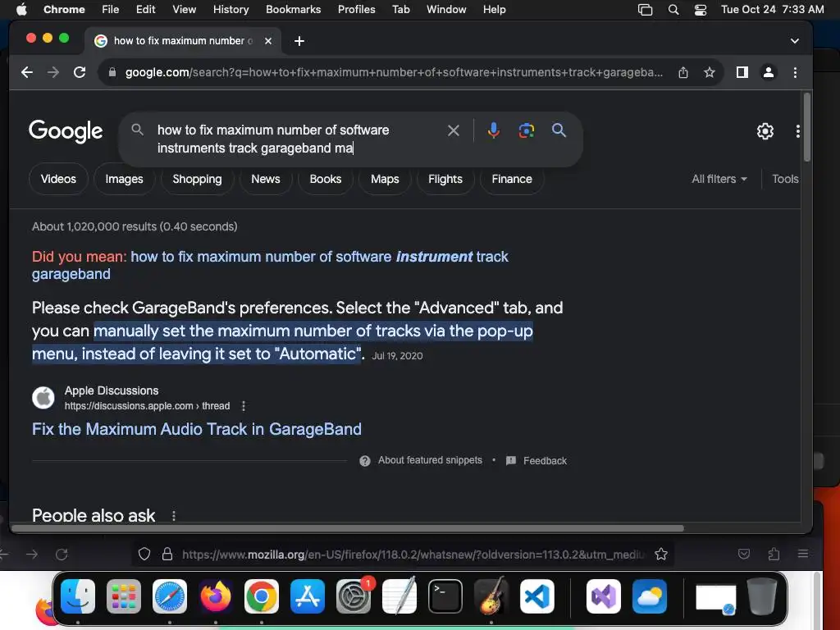Start voice search with the microphone icon
The width and height of the screenshot is (840, 630).
[x=493, y=130]
